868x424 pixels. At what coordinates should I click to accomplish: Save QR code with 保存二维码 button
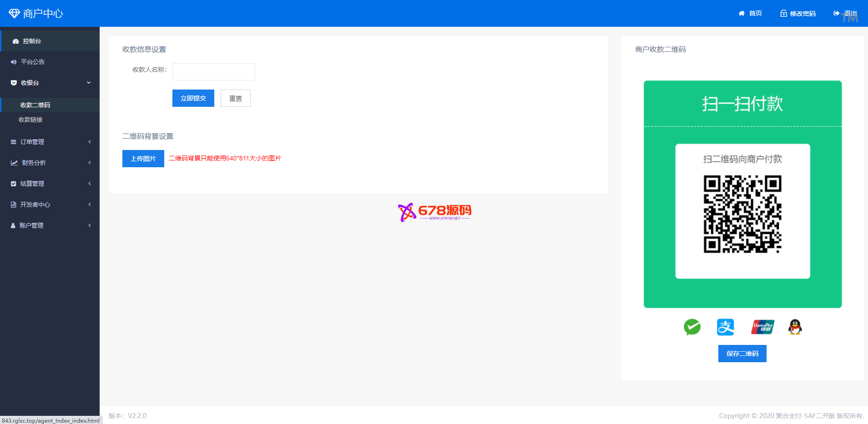coord(742,354)
